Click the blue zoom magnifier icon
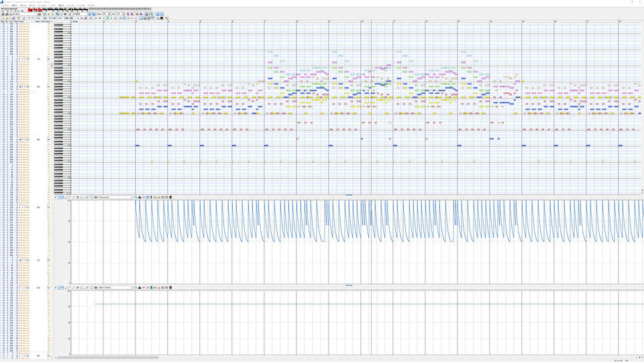The width and height of the screenshot is (644, 362). point(132,14)
